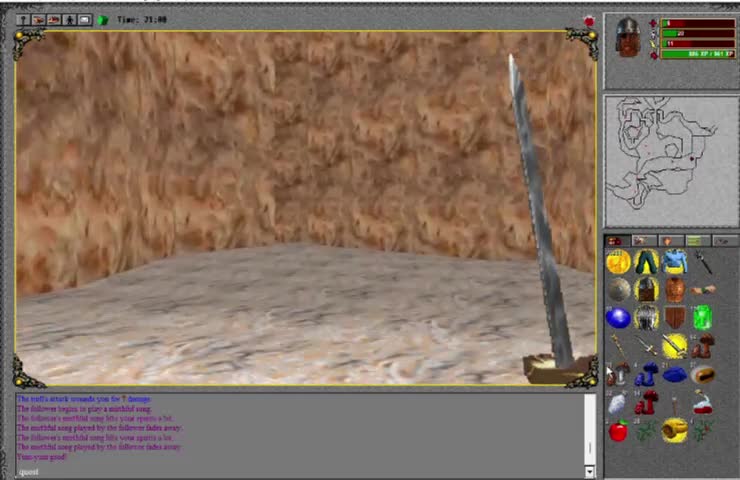740x480 pixels.
Task: Switch to the third tab with face icon
Action: coord(670,241)
